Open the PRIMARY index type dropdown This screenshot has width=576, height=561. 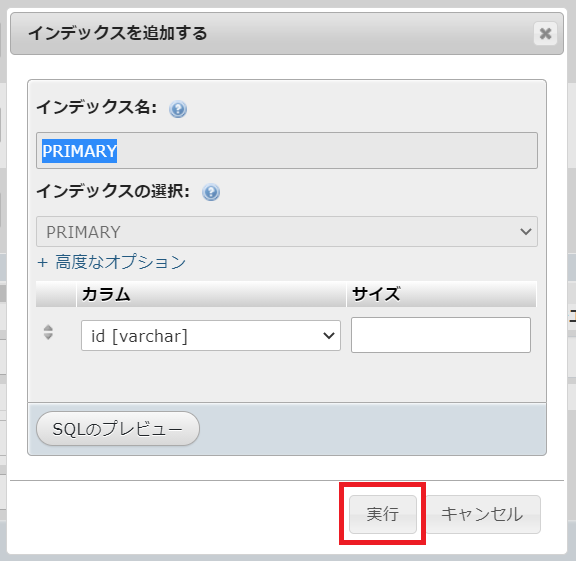(x=287, y=231)
